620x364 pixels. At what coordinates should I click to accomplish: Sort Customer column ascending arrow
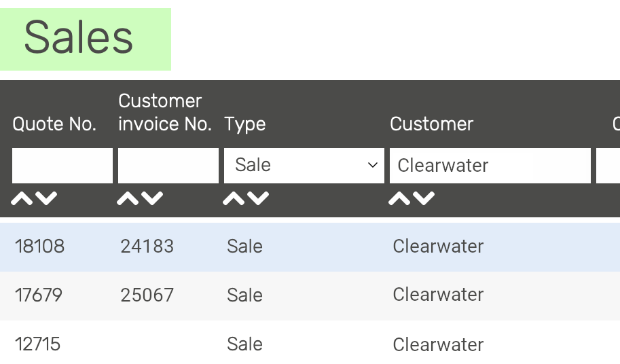[399, 199]
